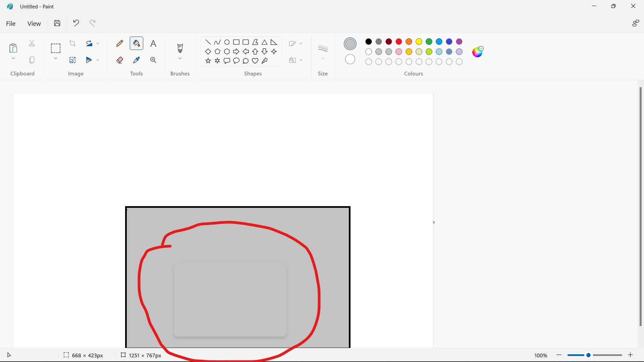Select the Eraser tool
The height and width of the screenshot is (362, 644).
click(120, 60)
